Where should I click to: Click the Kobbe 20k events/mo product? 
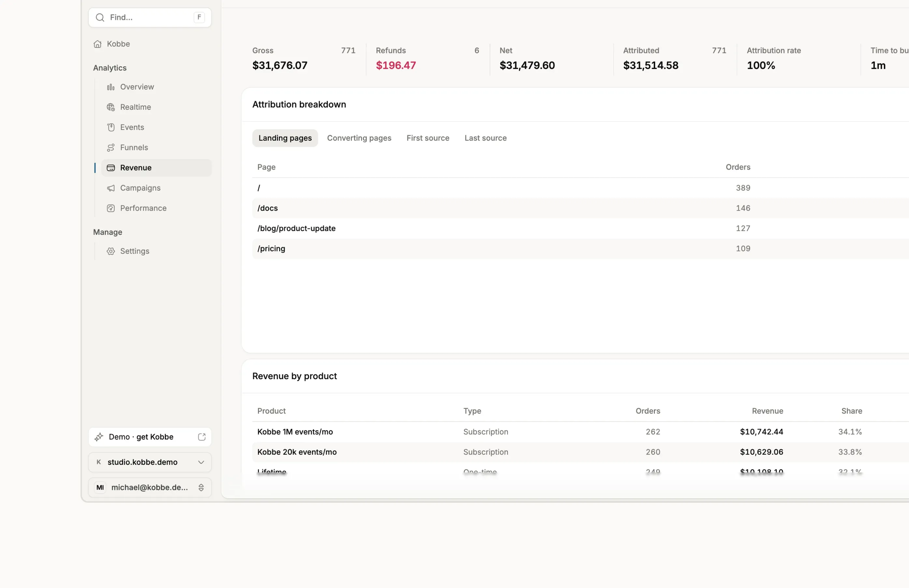coord(297,452)
